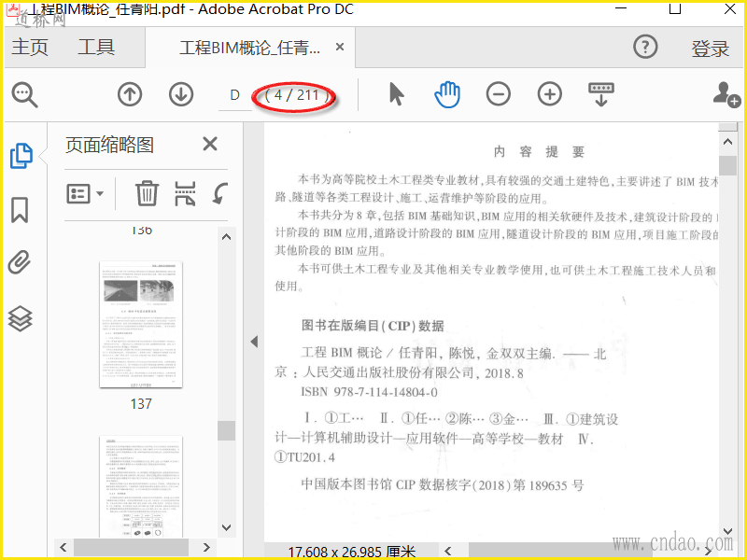Open the attachments paperclip panel
747x560 pixels.
click(x=20, y=262)
